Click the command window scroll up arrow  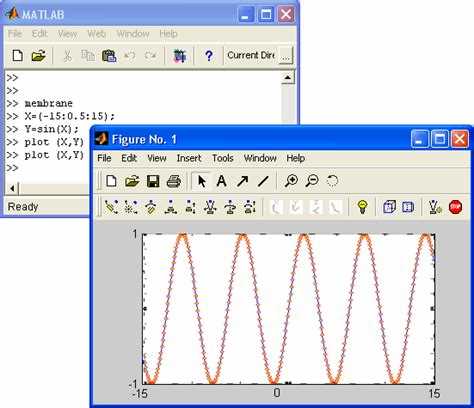287,78
